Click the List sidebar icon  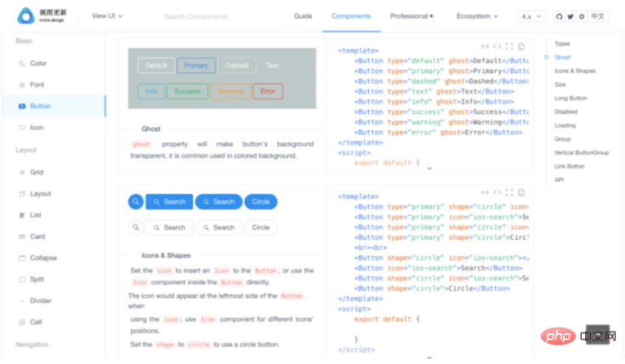point(22,215)
